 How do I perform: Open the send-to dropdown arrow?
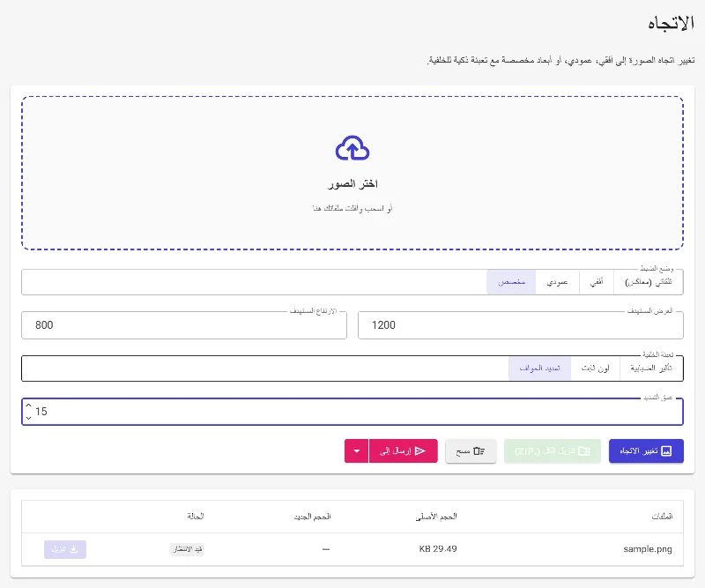pyautogui.click(x=357, y=450)
